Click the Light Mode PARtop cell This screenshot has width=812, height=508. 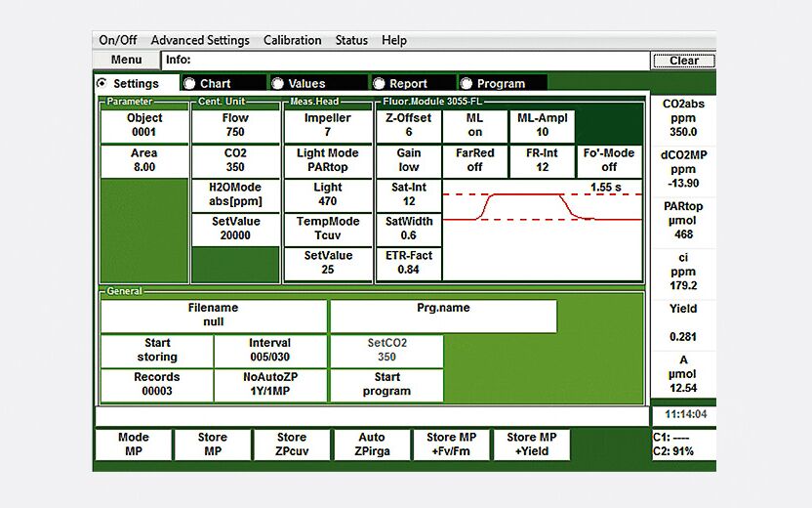pyautogui.click(x=328, y=160)
